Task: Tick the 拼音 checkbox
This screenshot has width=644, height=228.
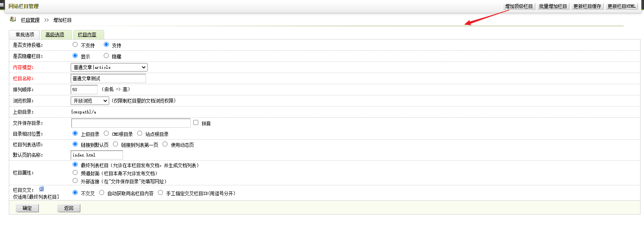Action: click(196, 123)
